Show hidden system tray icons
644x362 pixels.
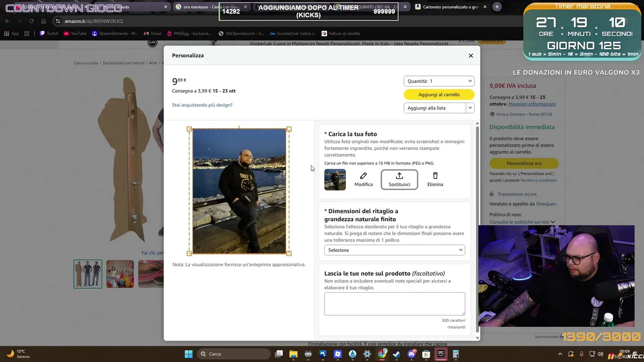coord(560,354)
